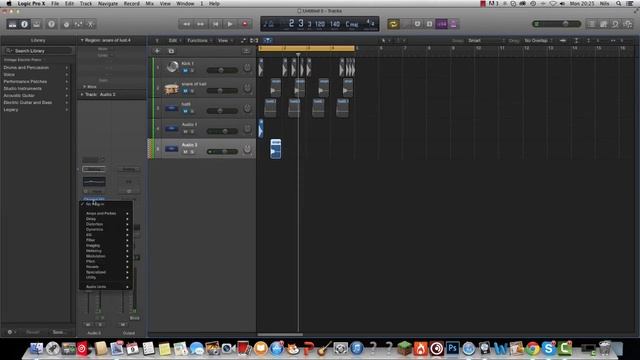
Task: Click the Global Tracks button above track list
Action: tap(246, 51)
